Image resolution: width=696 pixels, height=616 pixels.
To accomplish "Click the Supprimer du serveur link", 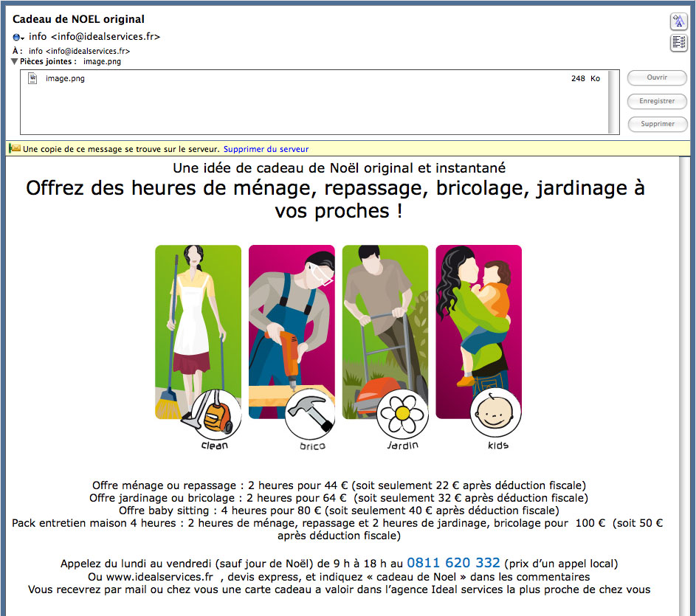I will tap(266, 149).
